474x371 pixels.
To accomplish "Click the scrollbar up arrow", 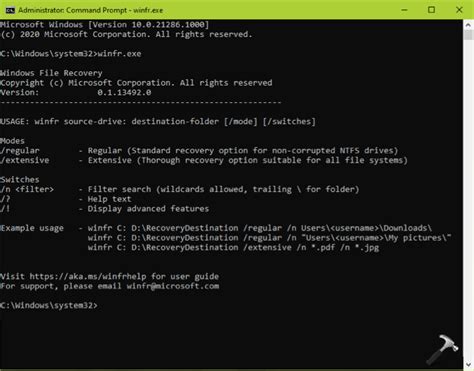I will point(468,25).
